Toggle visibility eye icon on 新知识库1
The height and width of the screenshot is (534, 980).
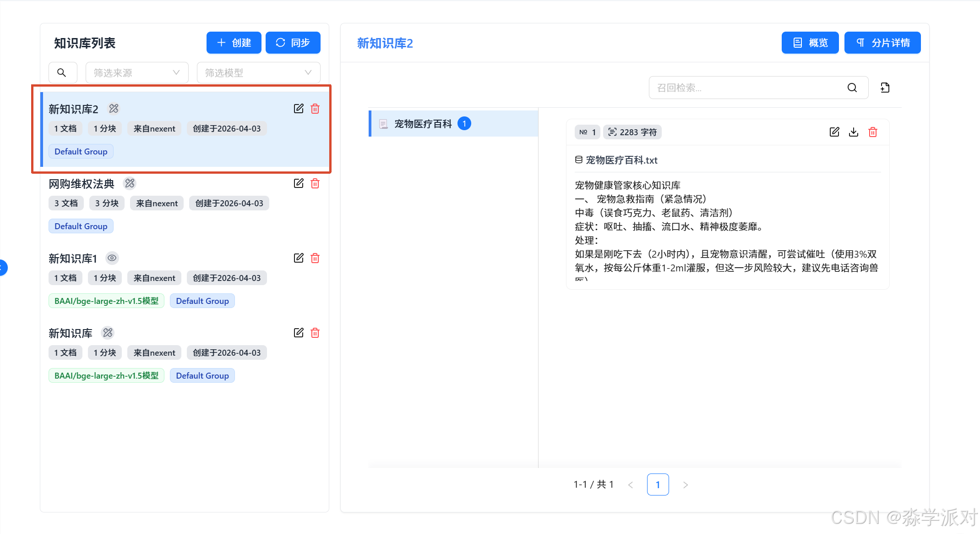pos(112,258)
